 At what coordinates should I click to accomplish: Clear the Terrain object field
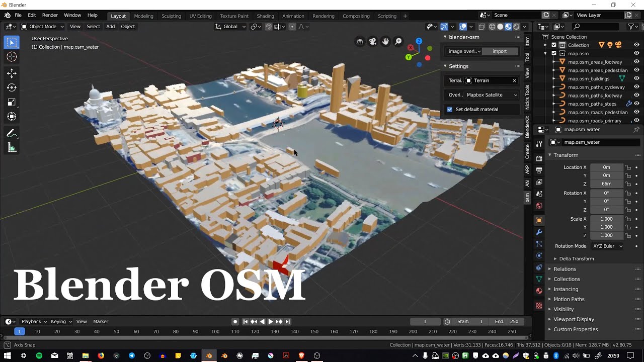(x=514, y=80)
